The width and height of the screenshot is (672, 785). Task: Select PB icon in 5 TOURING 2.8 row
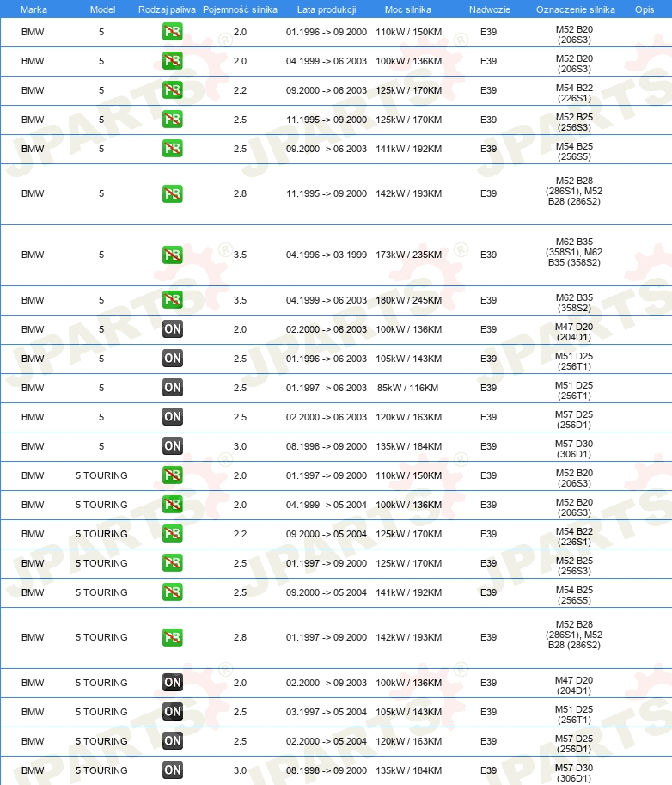click(172, 637)
